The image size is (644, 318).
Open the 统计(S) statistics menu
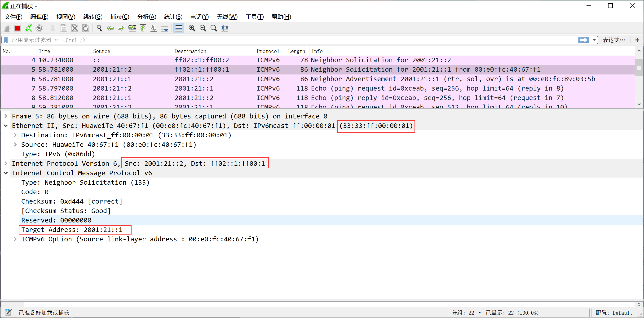point(173,17)
